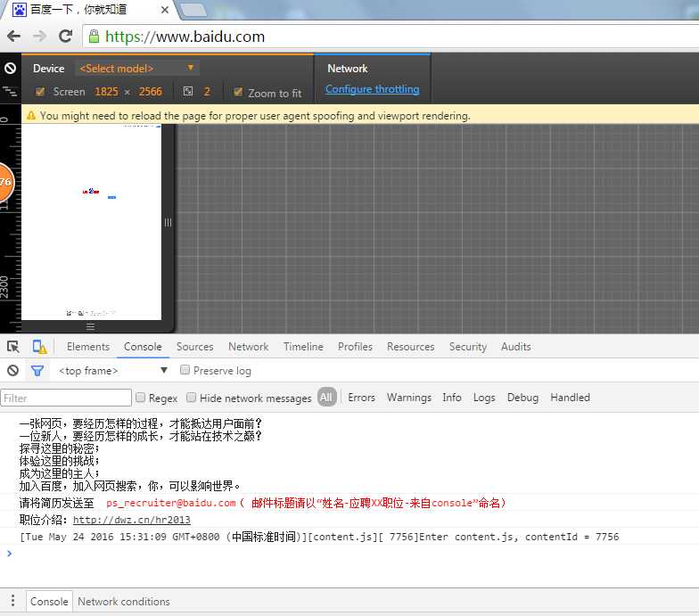Open the drawer three-dot menu
This screenshot has height=616, width=699.
coord(12,601)
